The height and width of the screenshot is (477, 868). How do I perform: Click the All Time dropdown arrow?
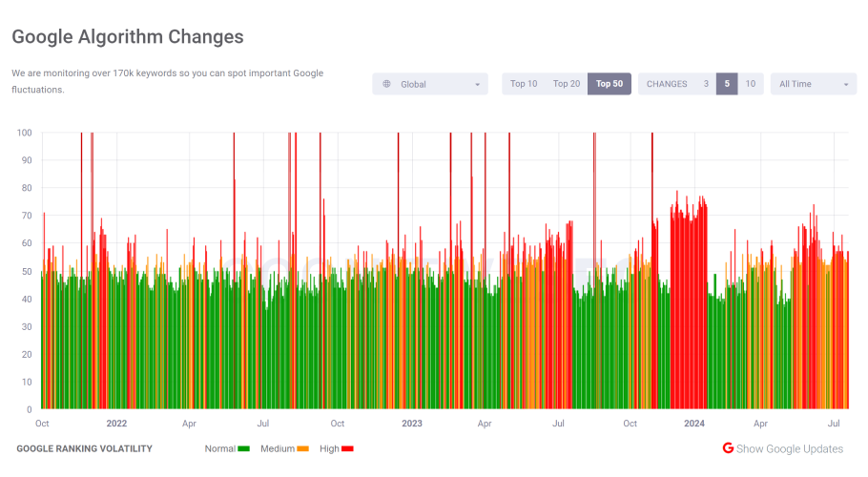pos(846,85)
